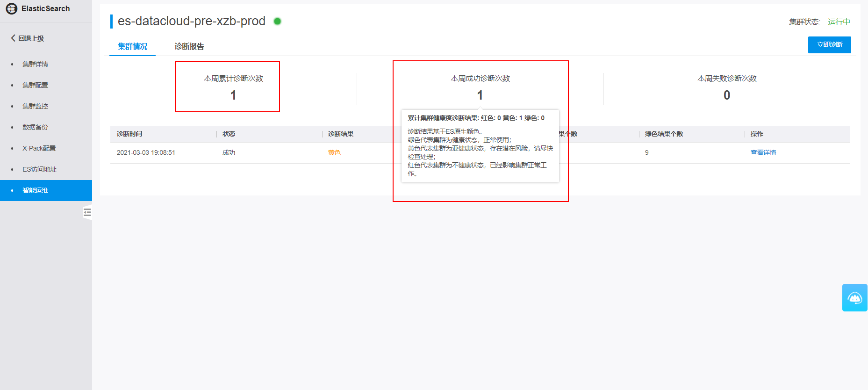Viewport: 868px width, 390px height.
Task: Open 数据备份 in the sidebar
Action: (x=36, y=127)
